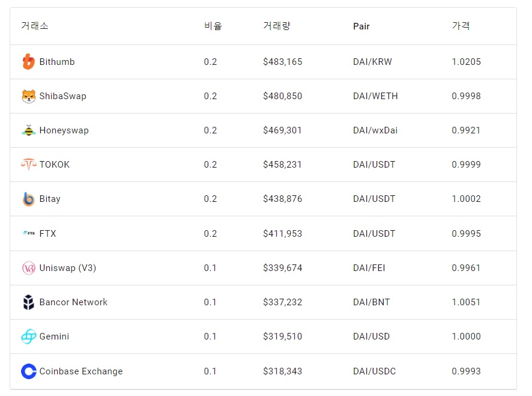Click the $319,510 volume value
The width and height of the screenshot is (532, 396).
[x=283, y=337]
